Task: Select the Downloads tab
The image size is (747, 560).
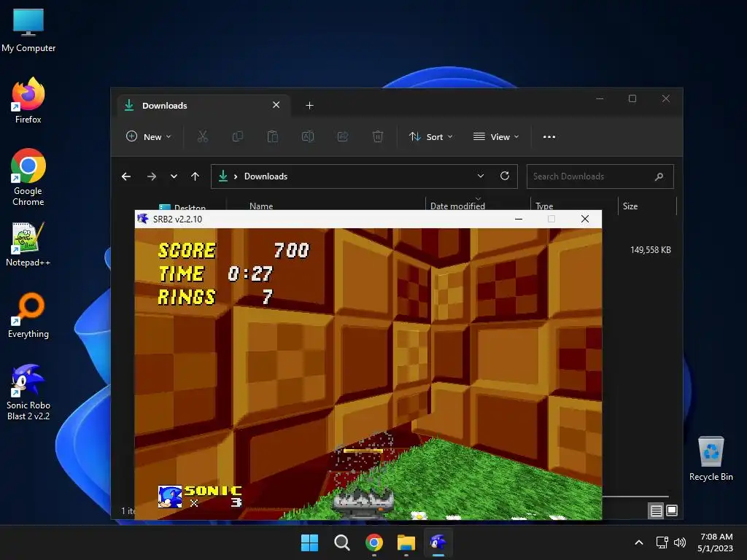Action: (x=204, y=105)
